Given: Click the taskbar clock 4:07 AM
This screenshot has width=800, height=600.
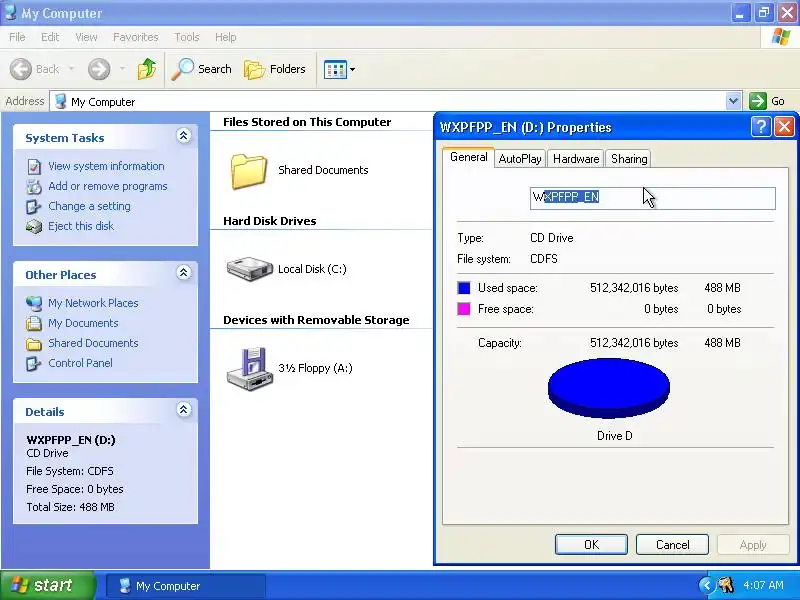Looking at the screenshot, I should 763,585.
